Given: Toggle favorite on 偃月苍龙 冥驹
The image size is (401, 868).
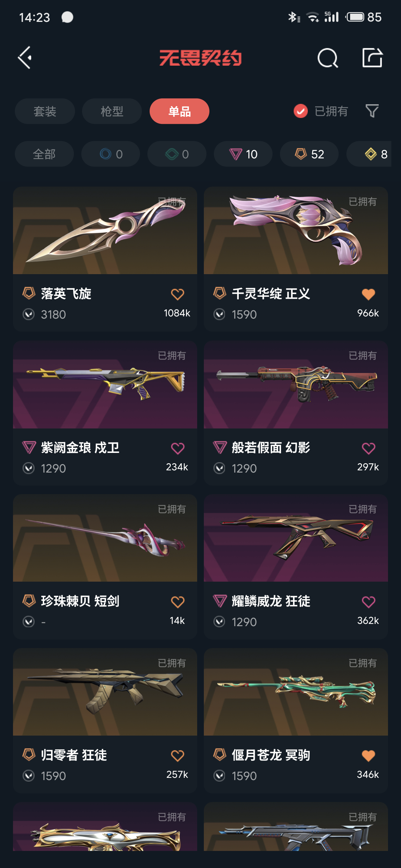Looking at the screenshot, I should pos(368,756).
